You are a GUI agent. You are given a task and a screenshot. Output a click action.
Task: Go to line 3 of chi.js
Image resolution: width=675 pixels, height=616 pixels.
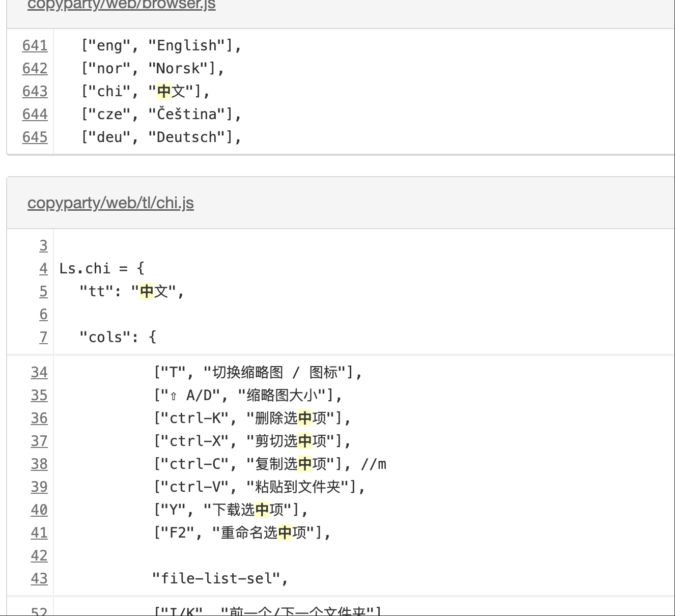pos(44,245)
